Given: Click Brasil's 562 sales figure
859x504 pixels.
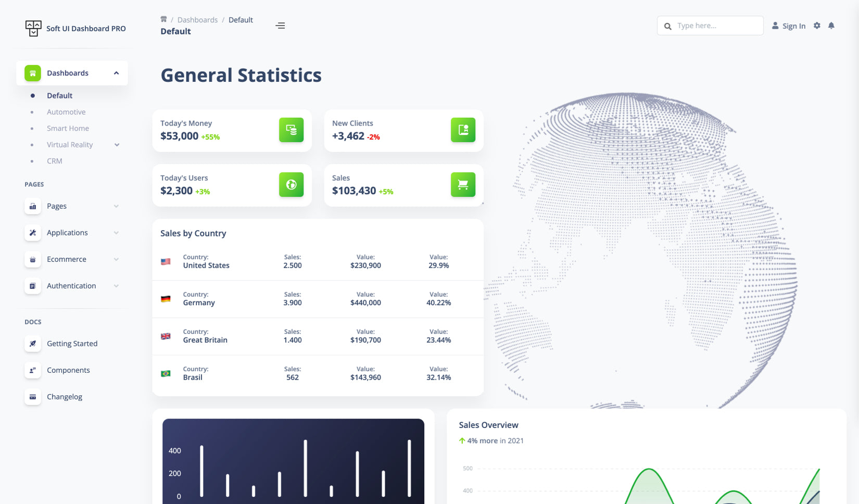Looking at the screenshot, I should pyautogui.click(x=293, y=377).
